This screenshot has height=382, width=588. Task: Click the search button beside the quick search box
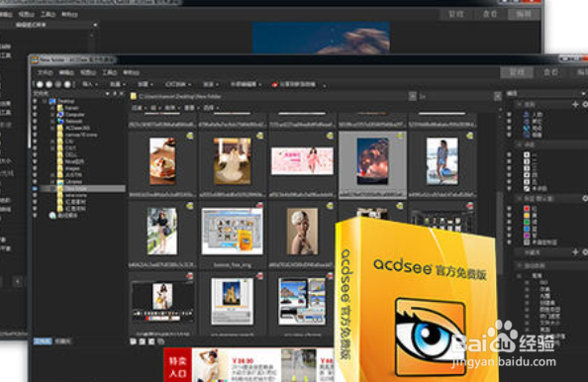pos(498,96)
